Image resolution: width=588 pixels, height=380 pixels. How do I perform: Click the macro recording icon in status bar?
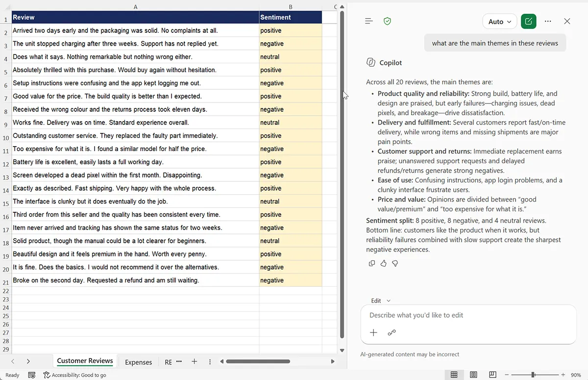pyautogui.click(x=32, y=375)
